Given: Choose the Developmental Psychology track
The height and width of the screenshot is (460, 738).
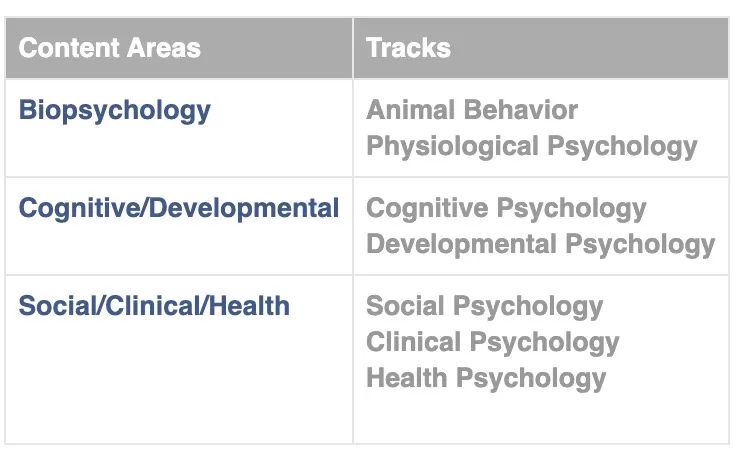Looking at the screenshot, I should [x=541, y=245].
